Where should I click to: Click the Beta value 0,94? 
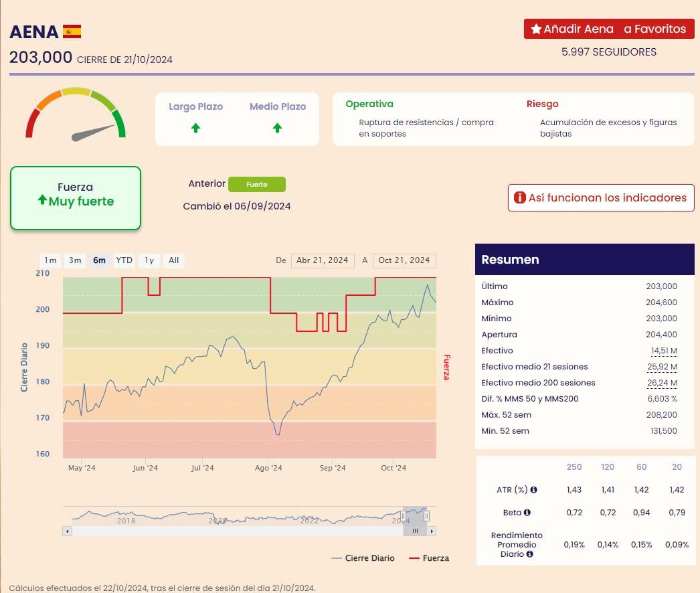click(642, 513)
